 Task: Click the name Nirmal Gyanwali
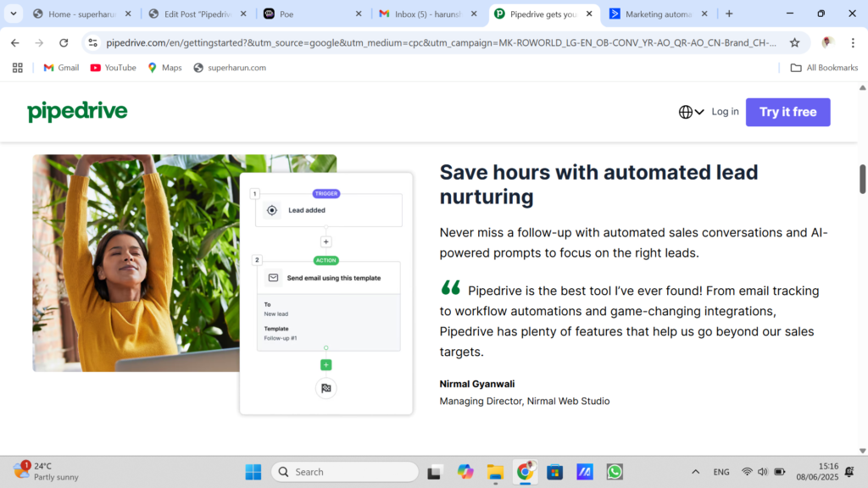[x=477, y=384]
